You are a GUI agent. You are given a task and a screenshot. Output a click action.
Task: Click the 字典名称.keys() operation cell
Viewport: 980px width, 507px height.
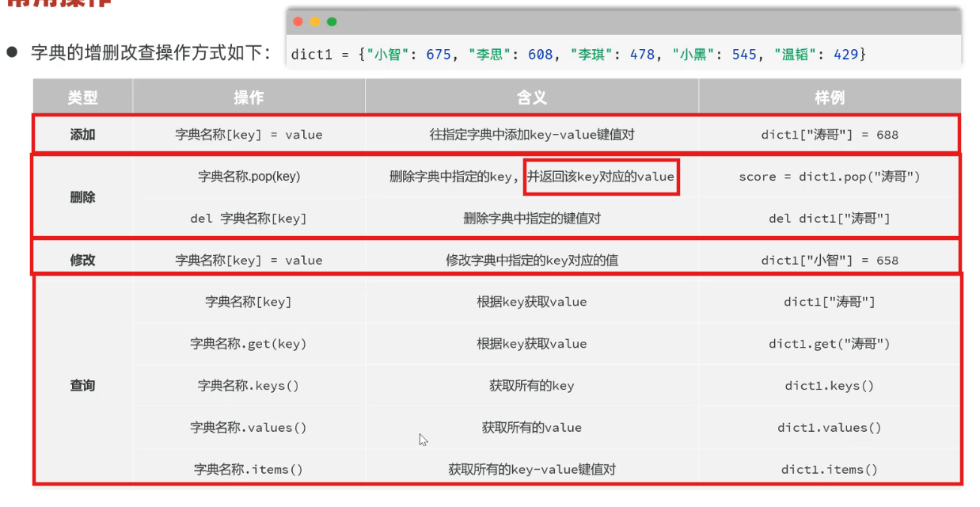pyautogui.click(x=249, y=386)
